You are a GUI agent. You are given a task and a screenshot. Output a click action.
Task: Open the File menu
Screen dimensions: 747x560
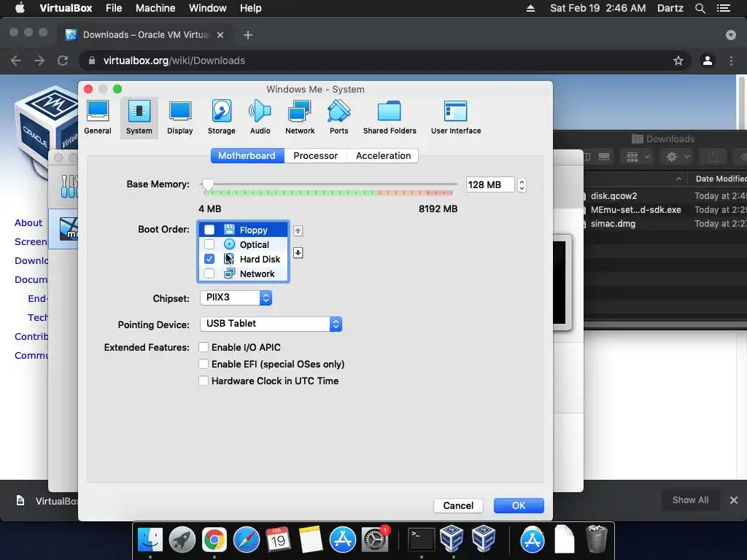pos(113,8)
